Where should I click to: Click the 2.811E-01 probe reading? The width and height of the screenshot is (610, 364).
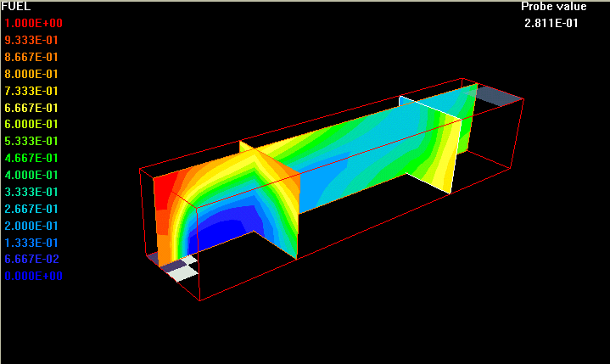551,23
